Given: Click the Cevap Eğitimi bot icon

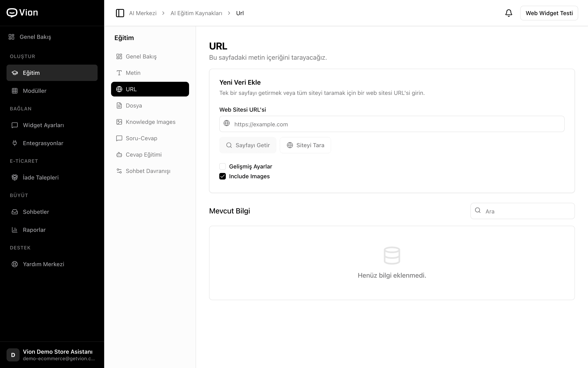Looking at the screenshot, I should (119, 155).
